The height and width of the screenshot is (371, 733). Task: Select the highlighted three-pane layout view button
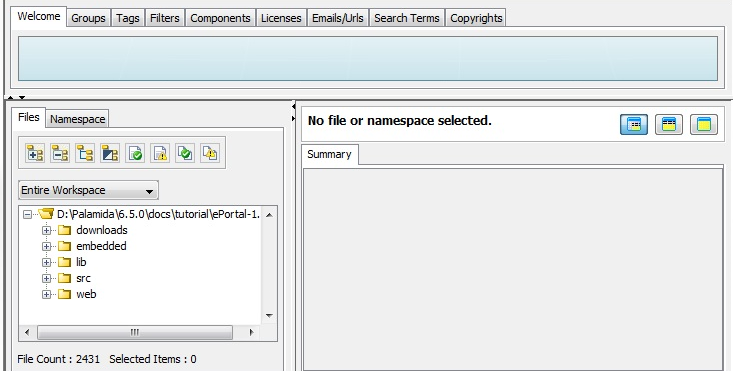tap(634, 124)
